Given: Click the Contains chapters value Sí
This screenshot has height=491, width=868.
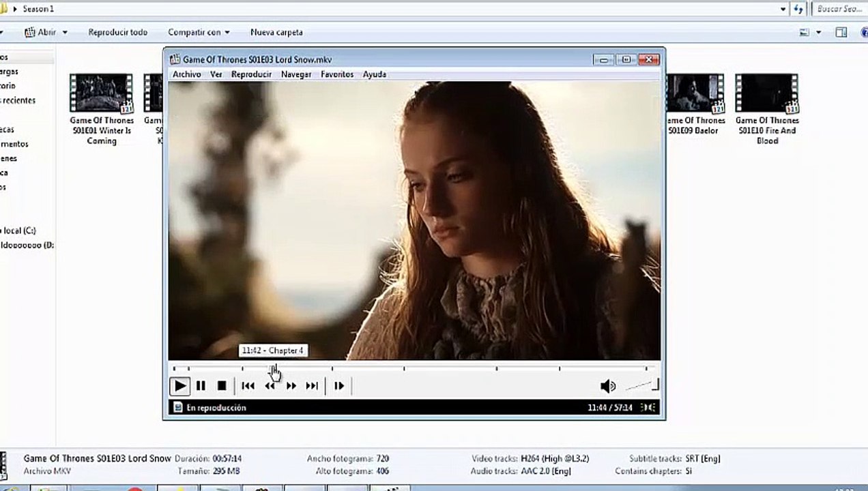Looking at the screenshot, I should 689,471.
